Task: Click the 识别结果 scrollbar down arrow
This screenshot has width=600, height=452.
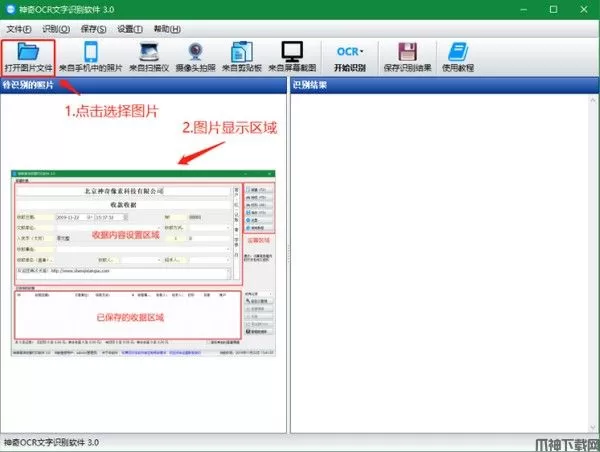Action: pyautogui.click(x=593, y=428)
